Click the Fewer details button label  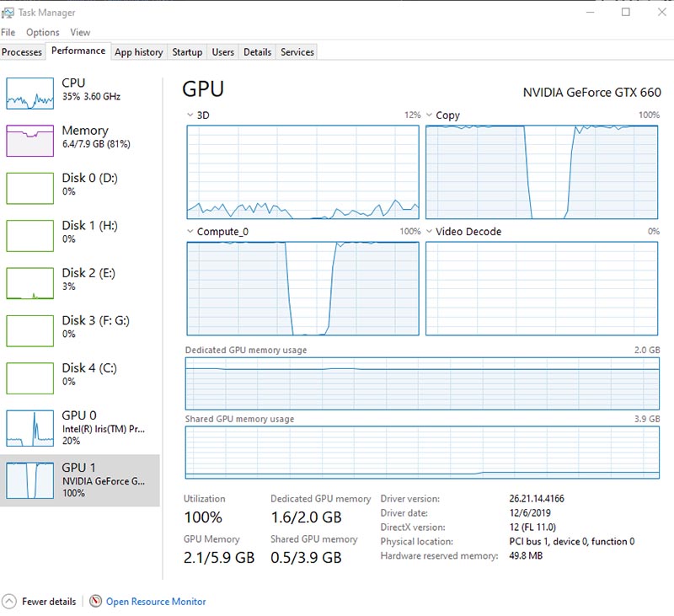[x=49, y=602]
